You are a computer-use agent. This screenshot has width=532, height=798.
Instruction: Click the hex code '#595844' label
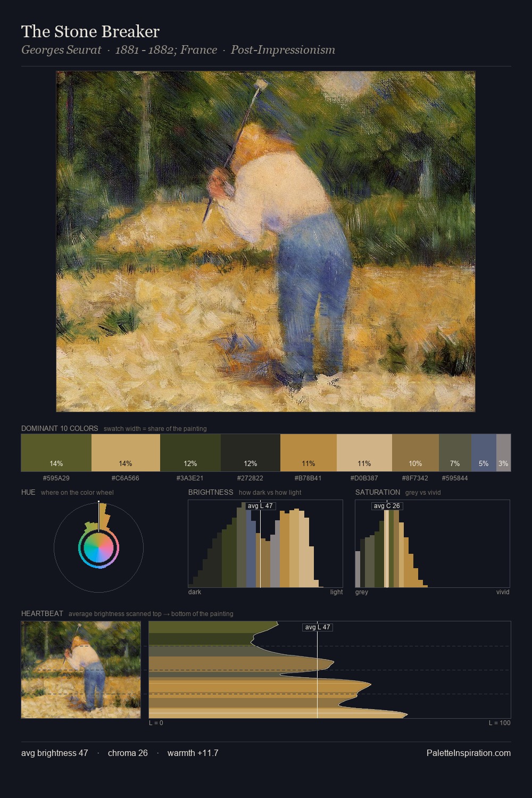pos(455,478)
